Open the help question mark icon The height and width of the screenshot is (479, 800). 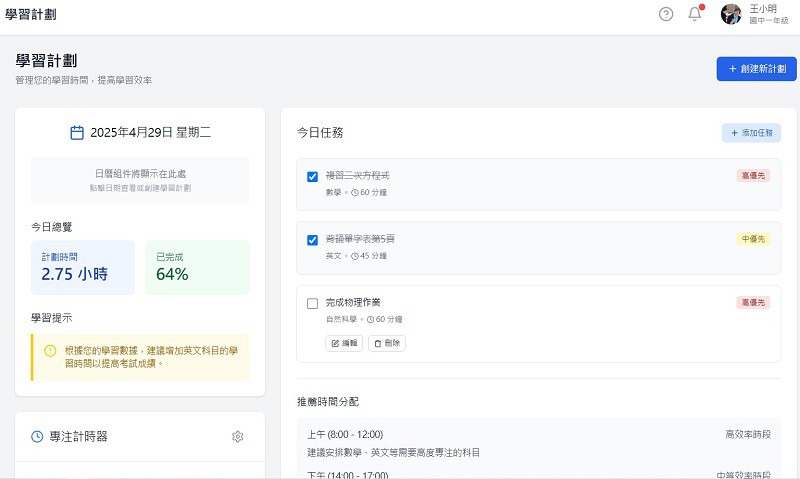tap(666, 14)
